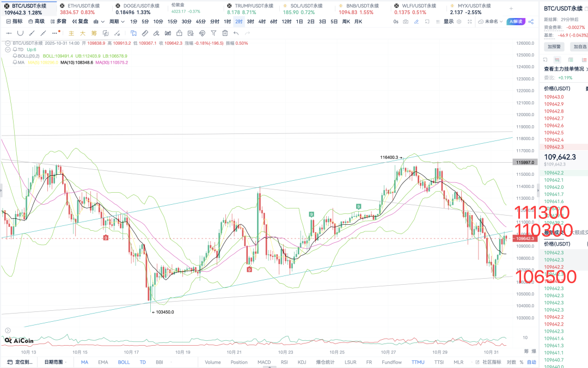Click the screenshot camera icon
The width and height of the screenshot is (588, 368).
406,21
